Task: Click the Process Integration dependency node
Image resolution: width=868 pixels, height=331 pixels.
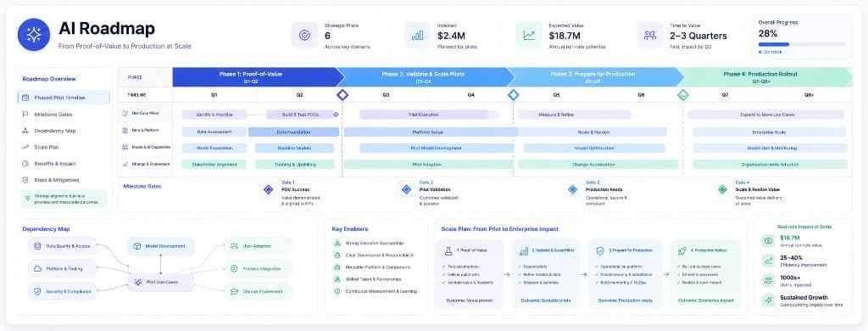Action: pyautogui.click(x=258, y=268)
